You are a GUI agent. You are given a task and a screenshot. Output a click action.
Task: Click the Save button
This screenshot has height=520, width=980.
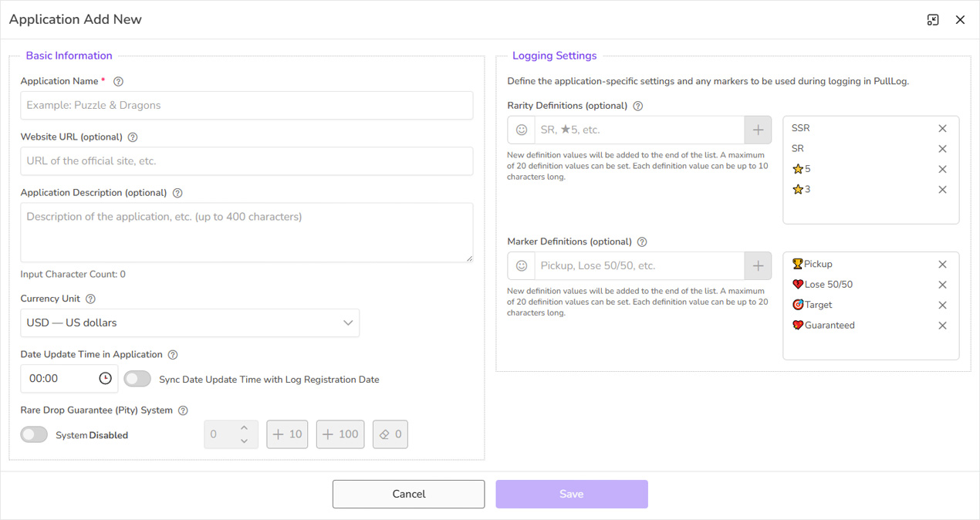pos(571,494)
